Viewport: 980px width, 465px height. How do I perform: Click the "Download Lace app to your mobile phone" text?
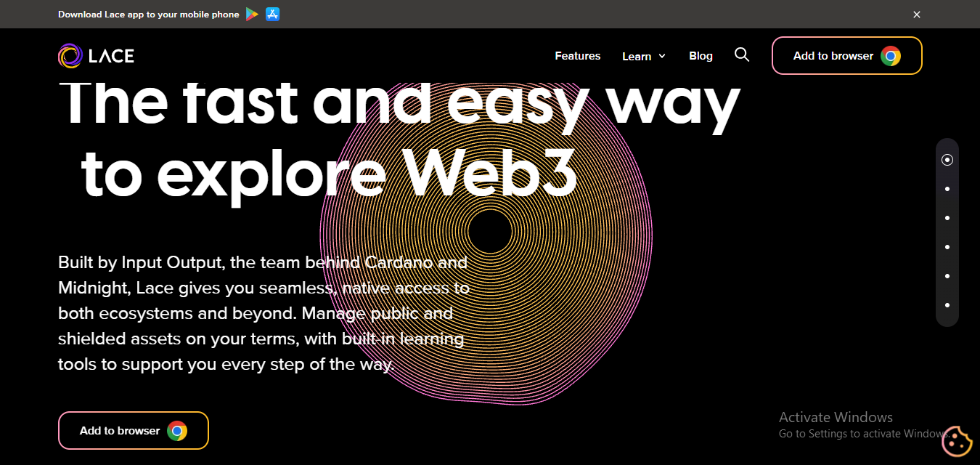(x=149, y=15)
